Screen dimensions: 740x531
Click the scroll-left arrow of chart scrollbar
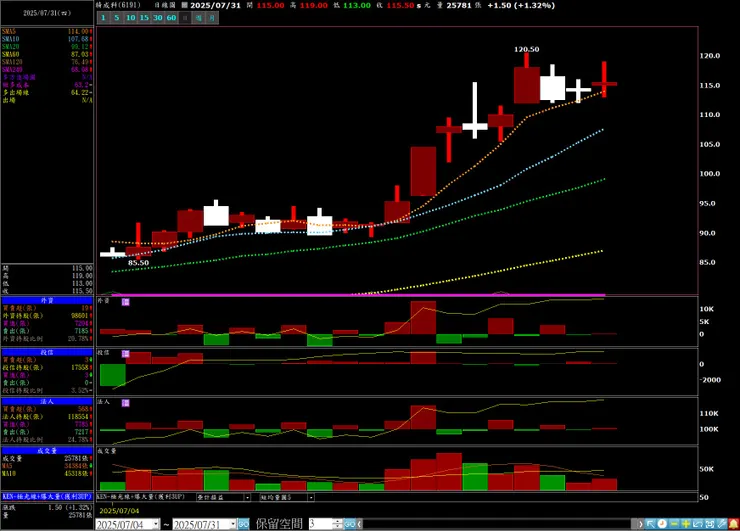(360, 524)
